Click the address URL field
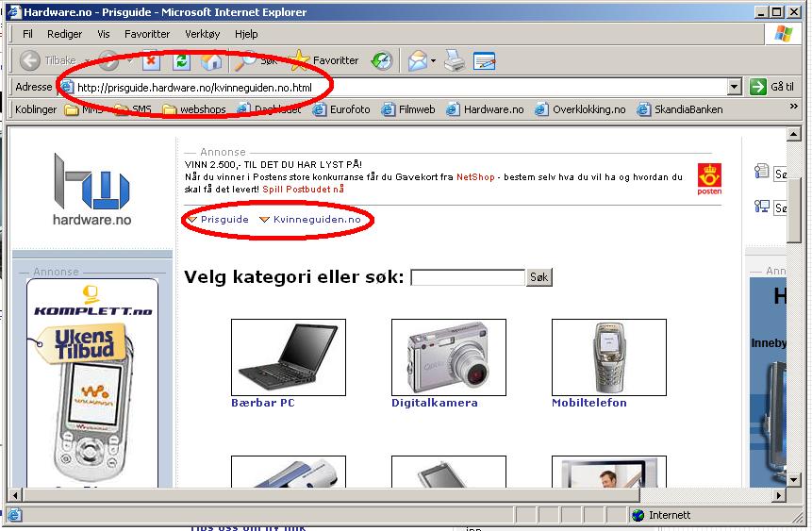The image size is (812, 531). point(393,87)
